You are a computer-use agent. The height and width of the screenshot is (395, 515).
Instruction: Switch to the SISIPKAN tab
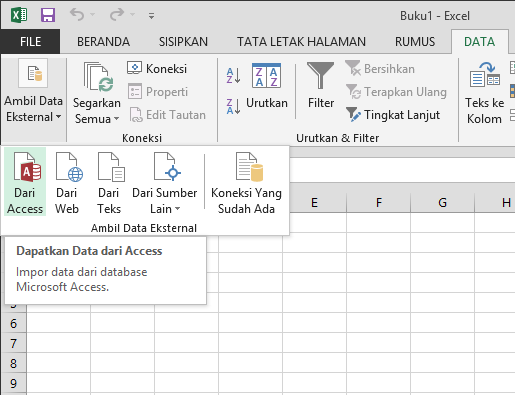(x=183, y=42)
